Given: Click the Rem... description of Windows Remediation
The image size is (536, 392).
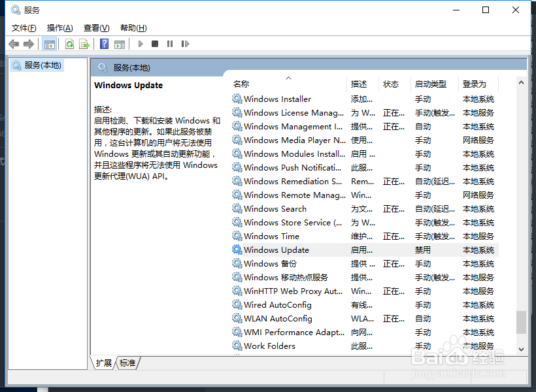Looking at the screenshot, I should (x=362, y=182).
